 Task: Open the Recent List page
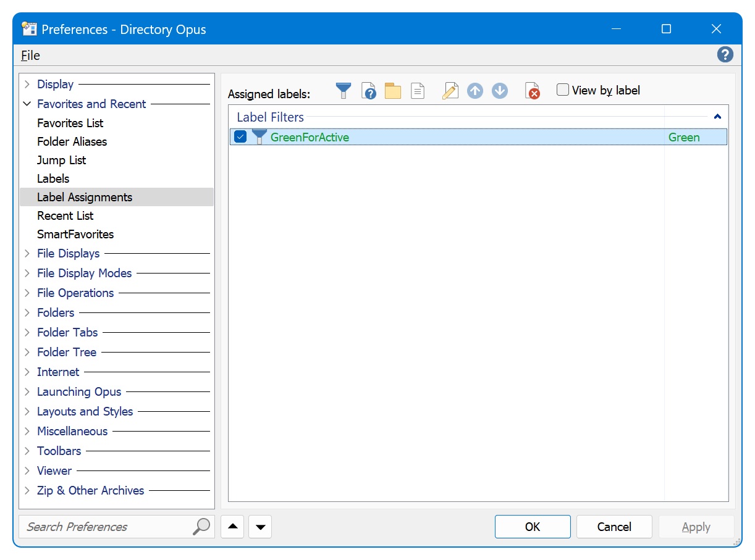coord(65,215)
